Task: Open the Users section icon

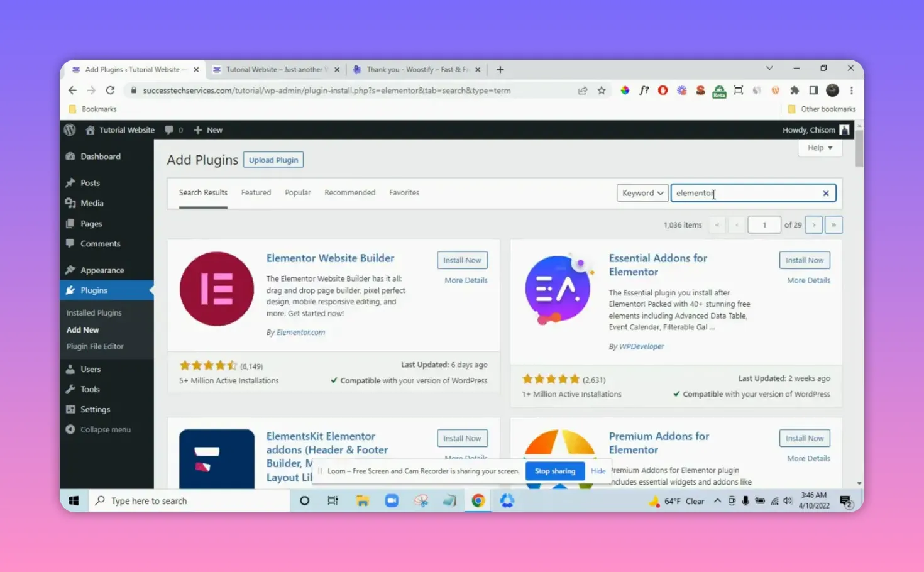Action: 70,369
